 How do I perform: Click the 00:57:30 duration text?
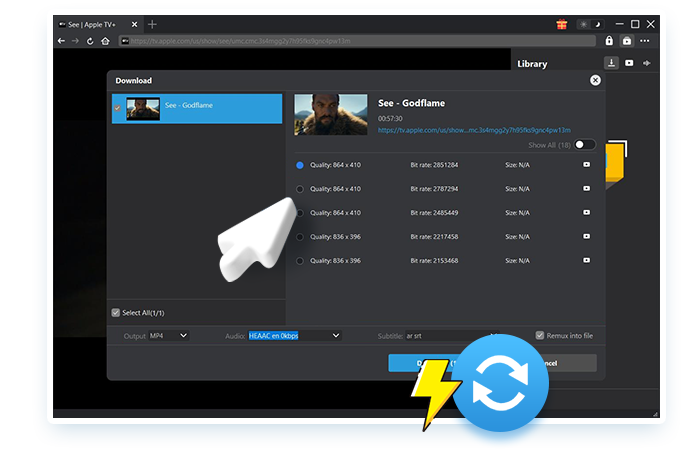click(390, 119)
